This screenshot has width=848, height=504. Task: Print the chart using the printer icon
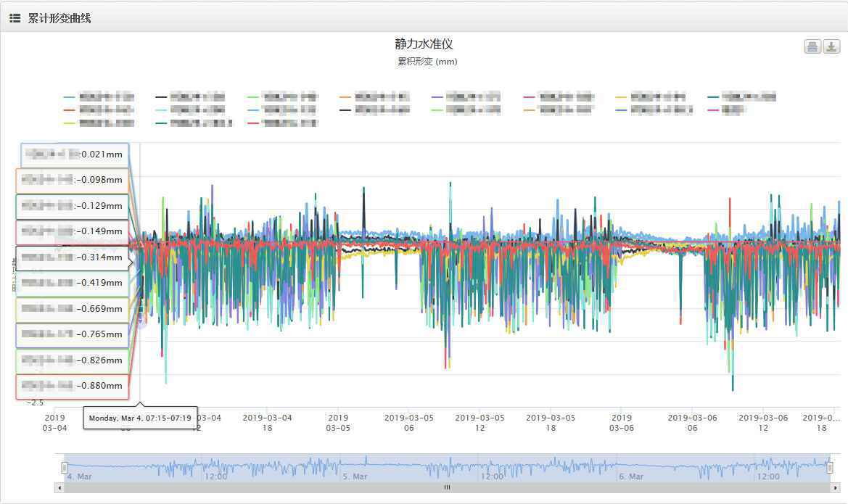(x=812, y=46)
